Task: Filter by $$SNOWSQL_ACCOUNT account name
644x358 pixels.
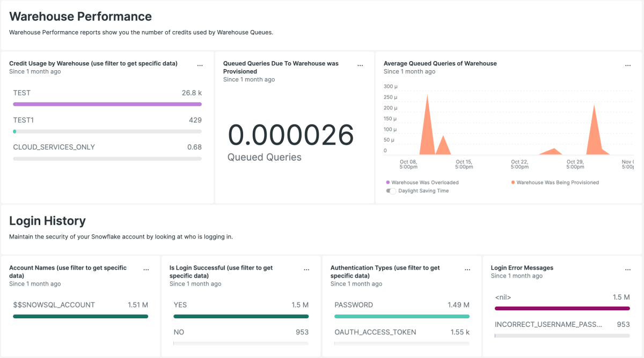Action: (80, 309)
